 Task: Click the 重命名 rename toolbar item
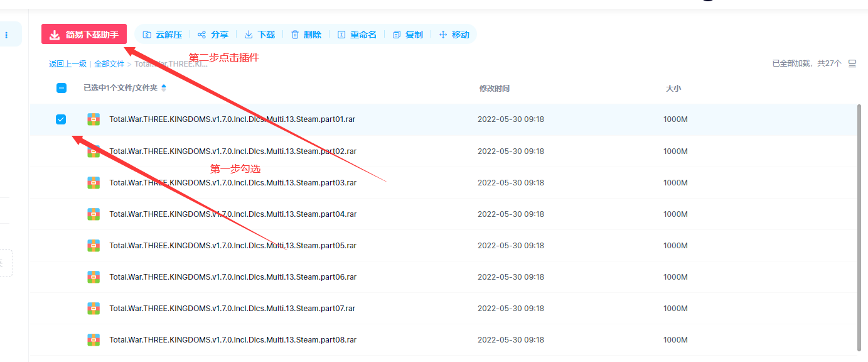(357, 35)
